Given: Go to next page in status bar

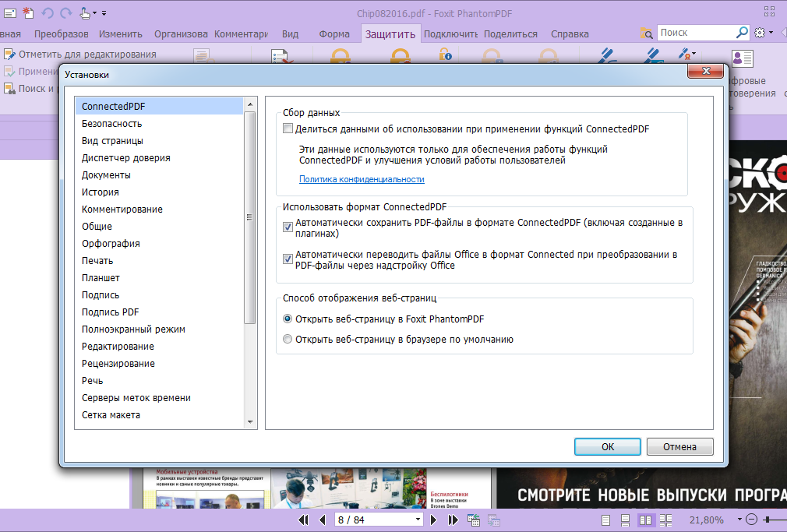Looking at the screenshot, I should coord(434,520).
